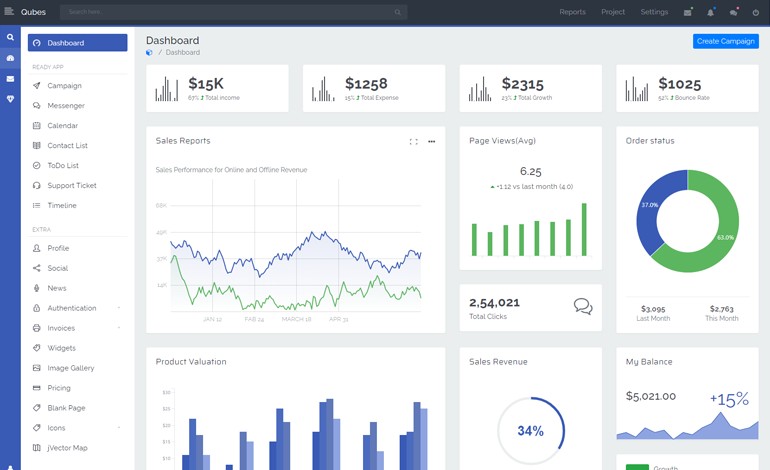Click the search icon in the blue sidebar
Screen dimensions: 770x470
point(10,37)
